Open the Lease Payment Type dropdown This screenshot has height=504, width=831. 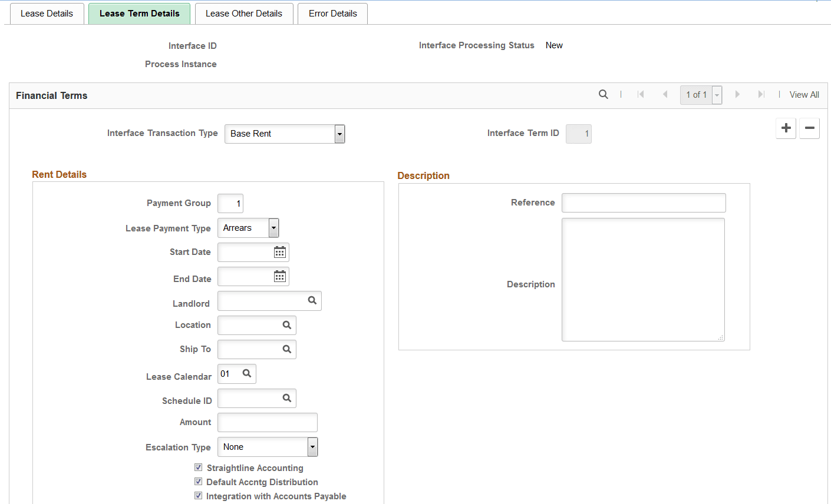point(273,228)
